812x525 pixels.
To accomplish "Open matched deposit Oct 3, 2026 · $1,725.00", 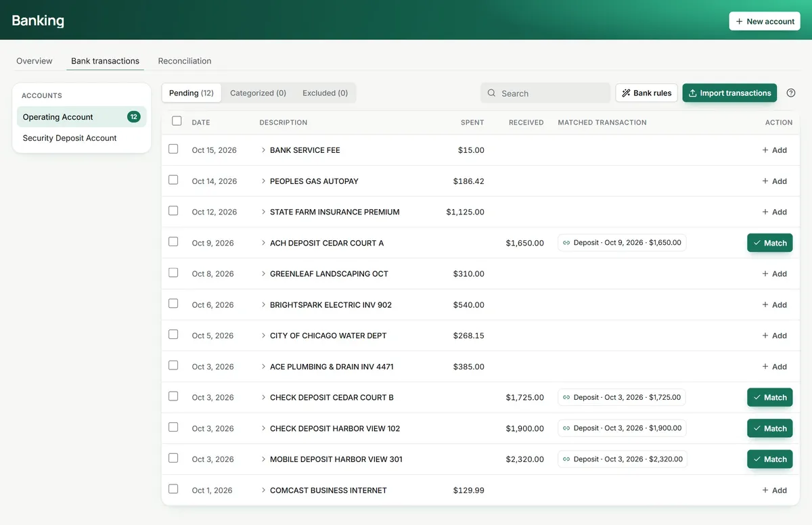I will (622, 397).
